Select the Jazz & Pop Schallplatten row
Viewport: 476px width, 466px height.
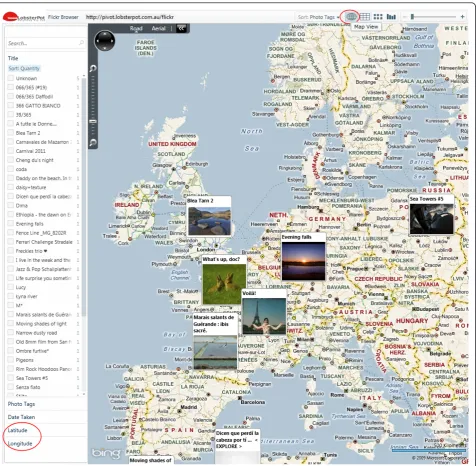click(43, 269)
